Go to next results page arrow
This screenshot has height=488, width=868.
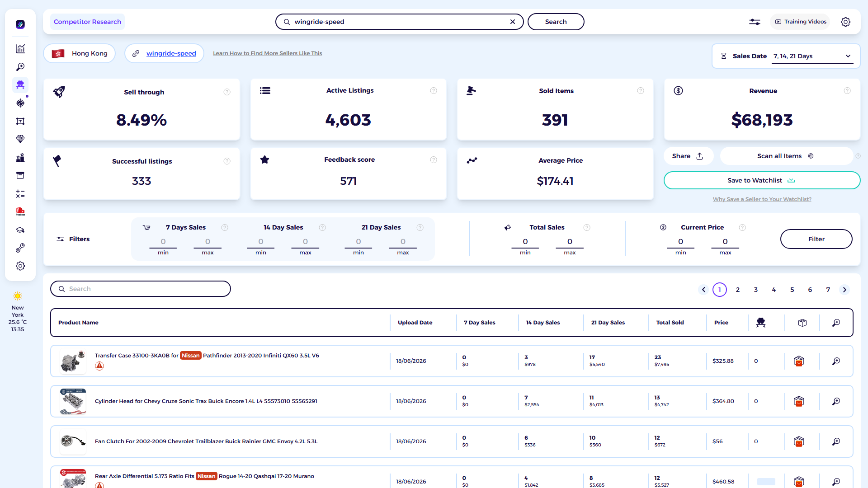click(x=844, y=290)
